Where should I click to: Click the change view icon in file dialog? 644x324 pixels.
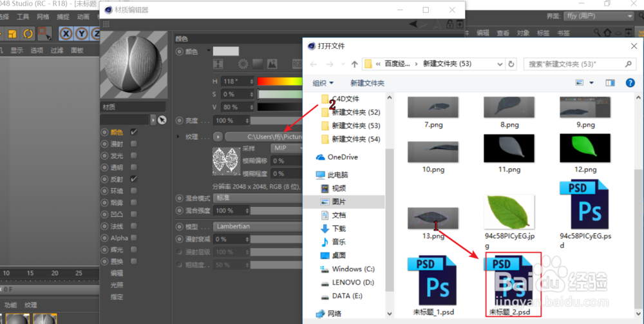580,82
